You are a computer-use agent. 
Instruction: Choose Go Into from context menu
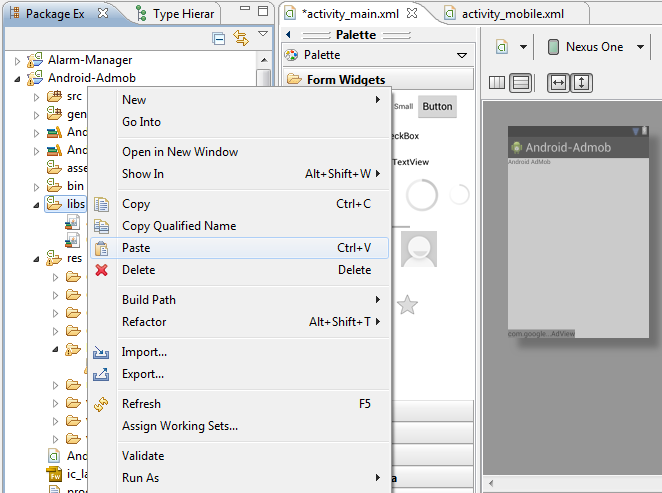click(x=239, y=122)
